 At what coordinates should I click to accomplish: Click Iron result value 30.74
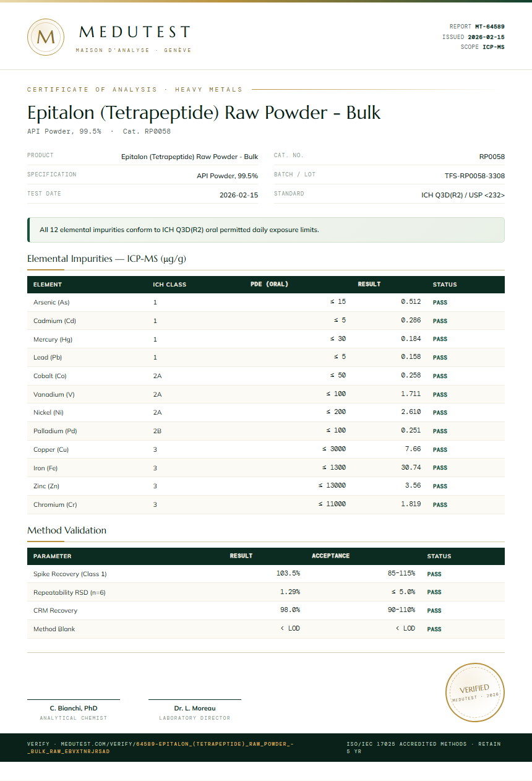click(x=411, y=467)
